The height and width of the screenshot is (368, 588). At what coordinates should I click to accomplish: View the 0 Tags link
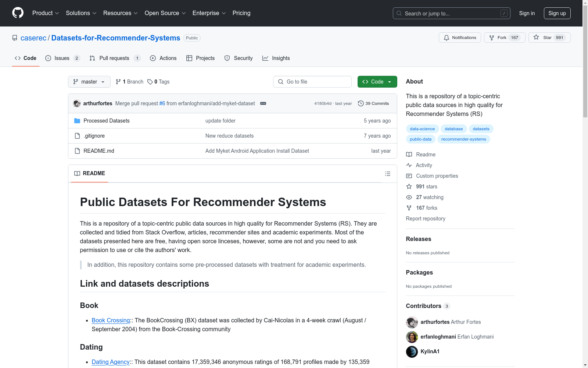(x=158, y=82)
